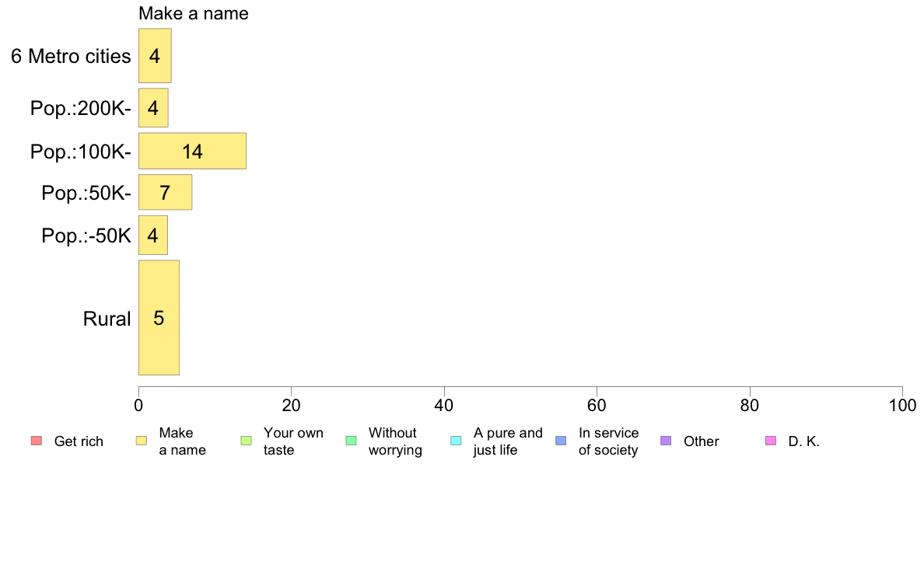
Task: Select the Pop.:-50K bar
Action: pyautogui.click(x=153, y=235)
